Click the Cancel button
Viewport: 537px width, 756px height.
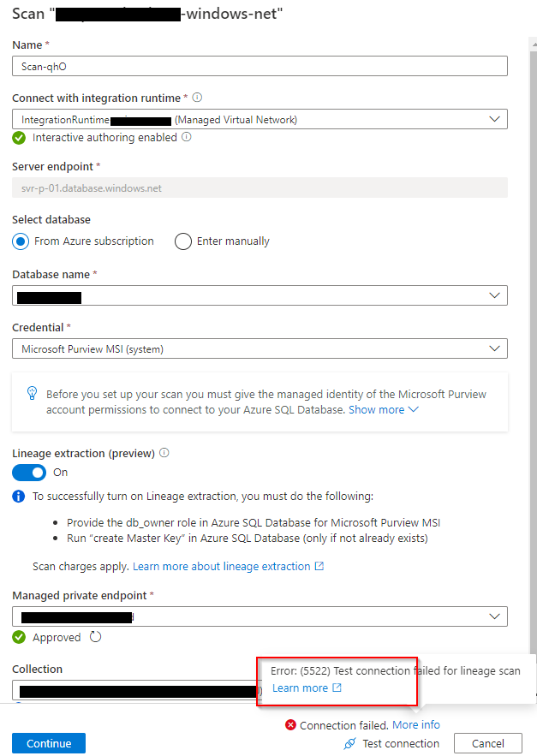click(488, 743)
